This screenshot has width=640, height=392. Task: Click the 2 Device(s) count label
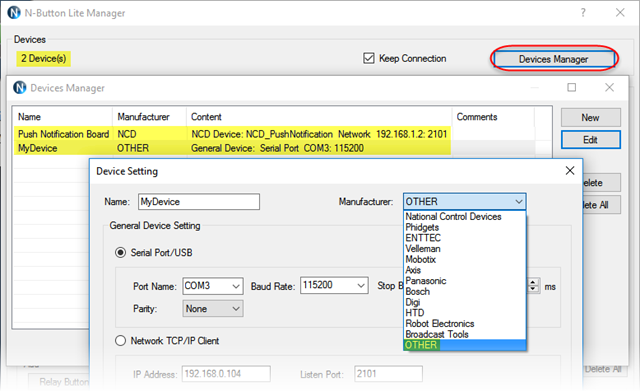[44, 58]
